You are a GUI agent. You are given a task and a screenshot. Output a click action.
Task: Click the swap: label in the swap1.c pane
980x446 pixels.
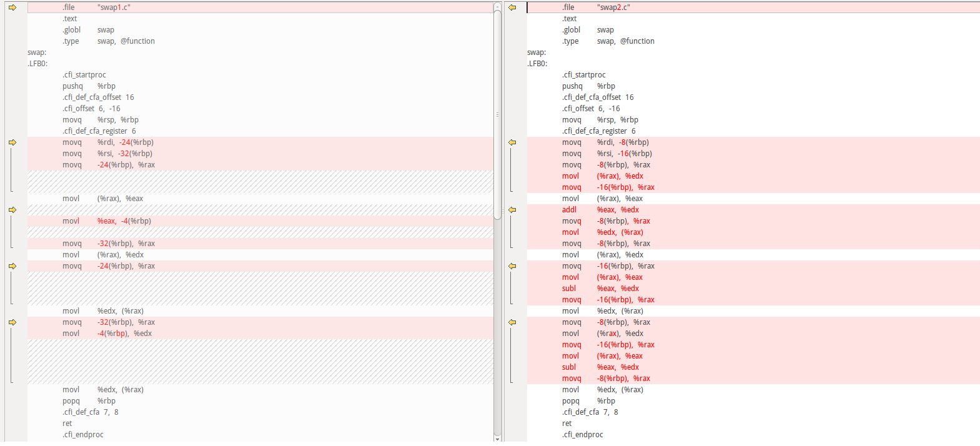click(x=37, y=52)
